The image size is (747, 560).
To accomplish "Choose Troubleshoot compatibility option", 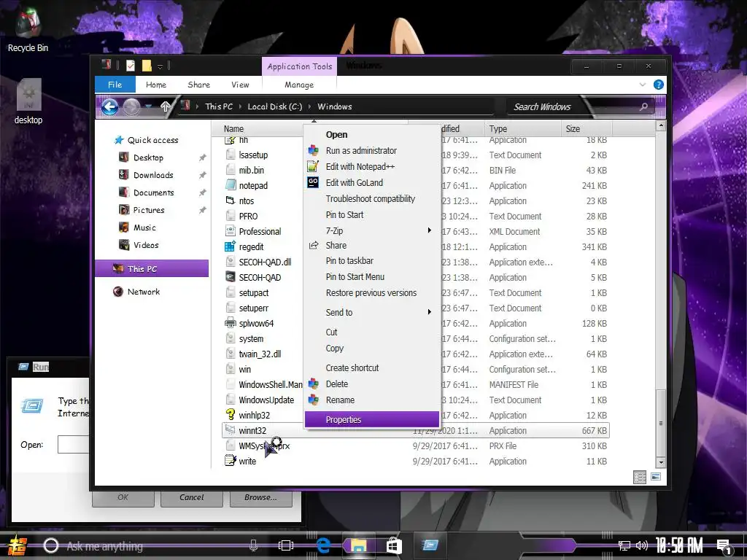I will click(x=371, y=198).
